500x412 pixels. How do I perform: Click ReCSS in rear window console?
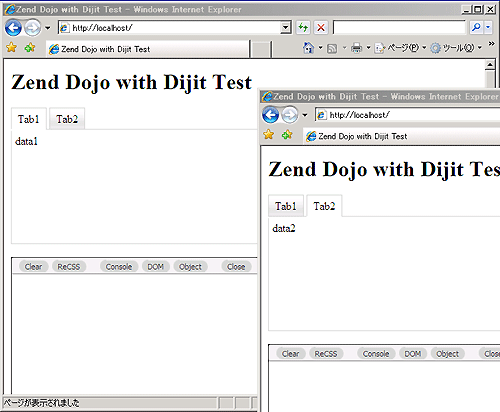69,267
